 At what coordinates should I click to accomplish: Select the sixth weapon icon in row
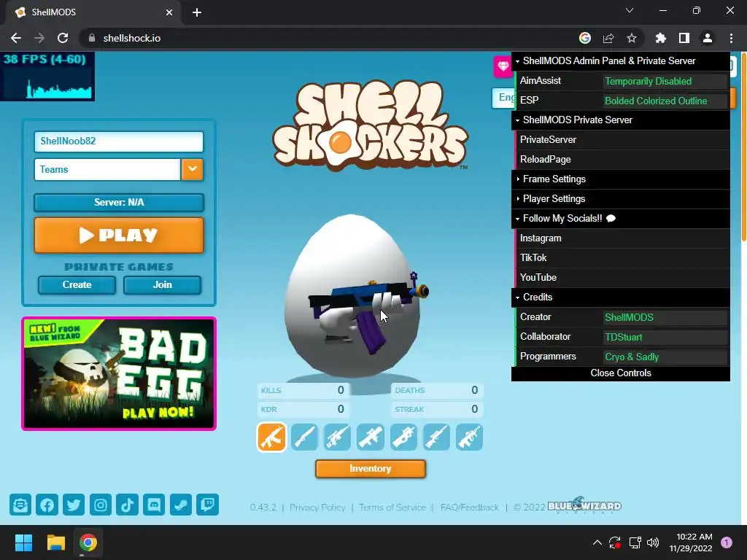tap(436, 437)
